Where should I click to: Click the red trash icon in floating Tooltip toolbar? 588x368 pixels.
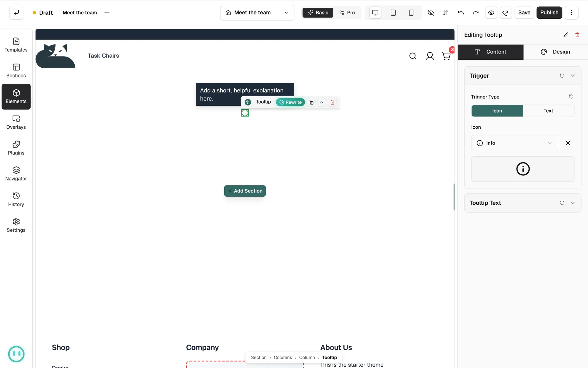pos(332,102)
